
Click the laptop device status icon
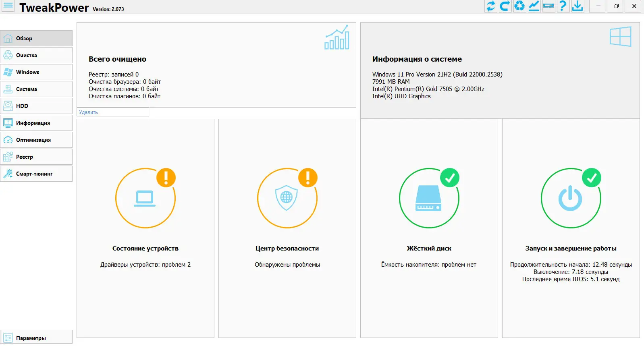click(x=145, y=199)
